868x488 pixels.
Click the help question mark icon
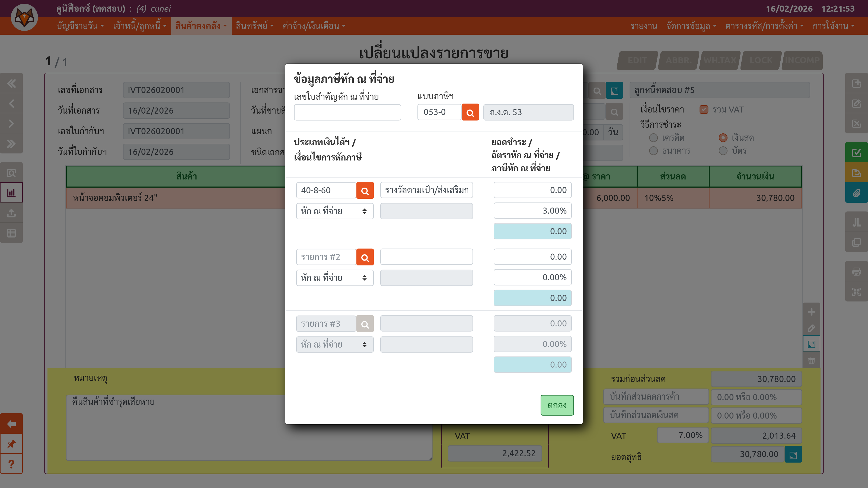pos(11,464)
